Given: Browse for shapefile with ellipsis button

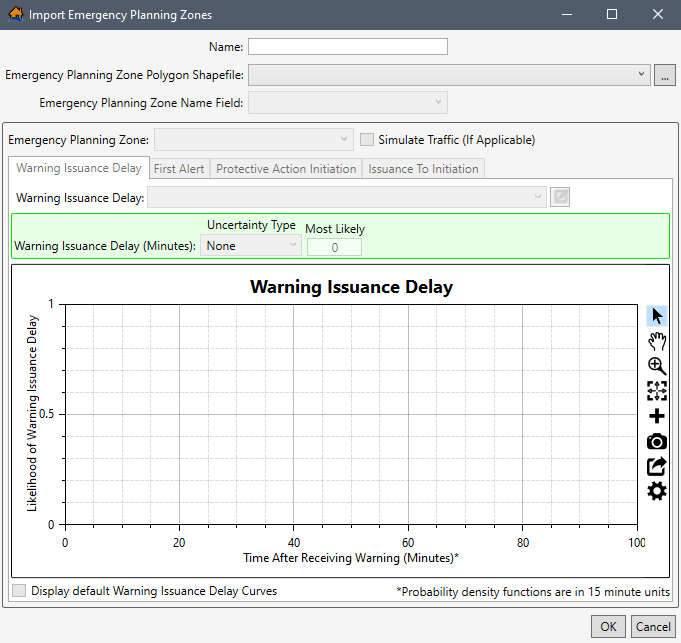Looking at the screenshot, I should (x=664, y=75).
